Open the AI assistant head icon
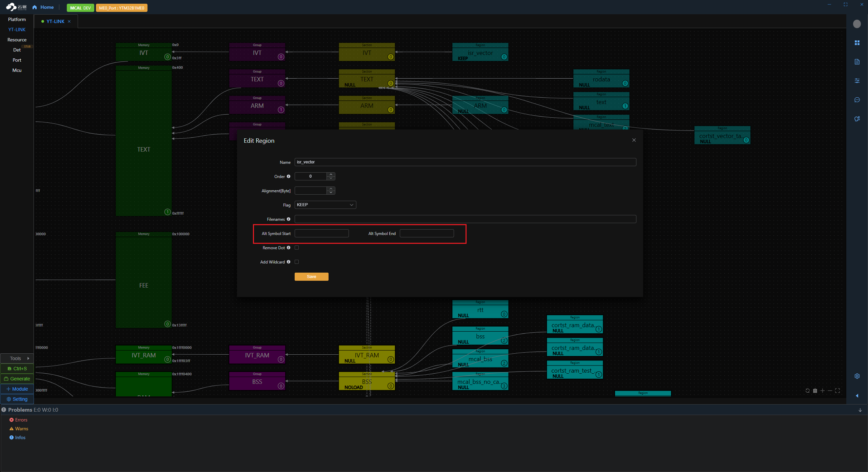The image size is (868, 472). (x=857, y=119)
